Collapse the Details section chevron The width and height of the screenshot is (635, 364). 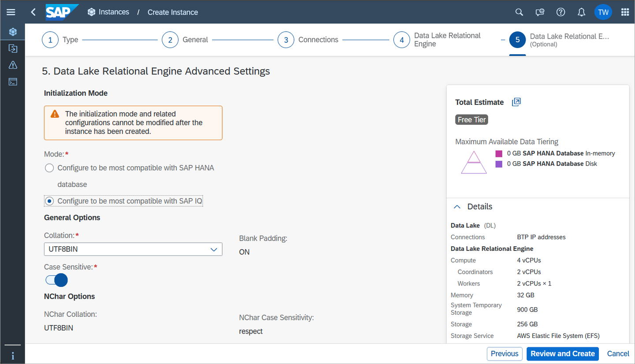[457, 207]
